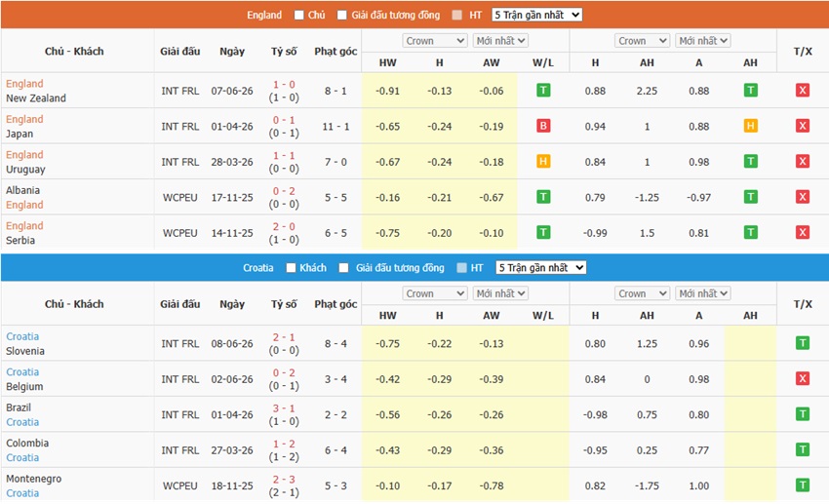Click red X T/X icon in Croatia–Belgium row
The width and height of the screenshot is (829, 504).
803,379
